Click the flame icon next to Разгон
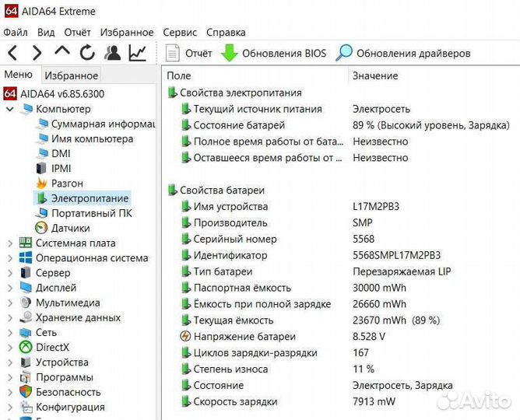 [41, 184]
